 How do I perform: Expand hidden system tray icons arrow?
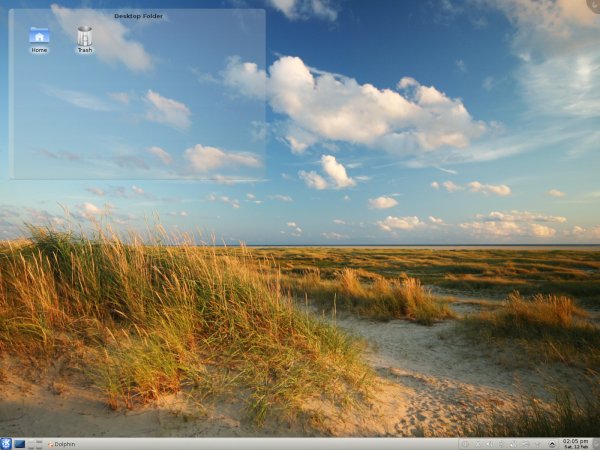(x=552, y=444)
